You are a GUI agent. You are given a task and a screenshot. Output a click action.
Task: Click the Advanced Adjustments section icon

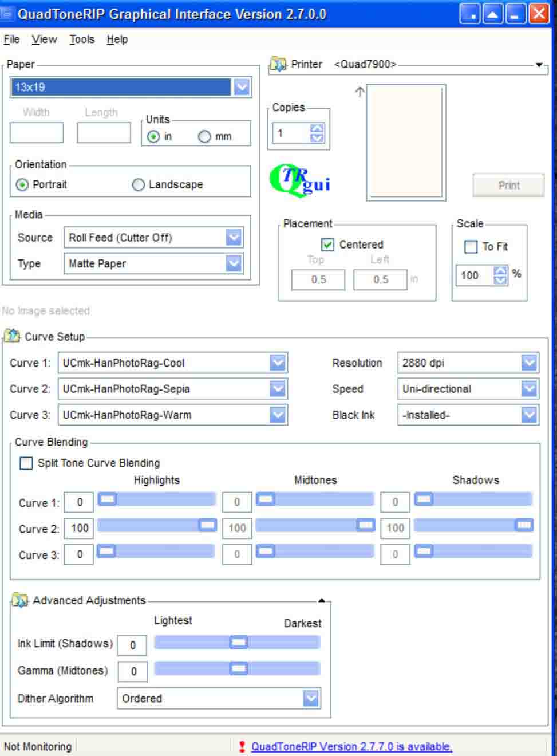(19, 600)
